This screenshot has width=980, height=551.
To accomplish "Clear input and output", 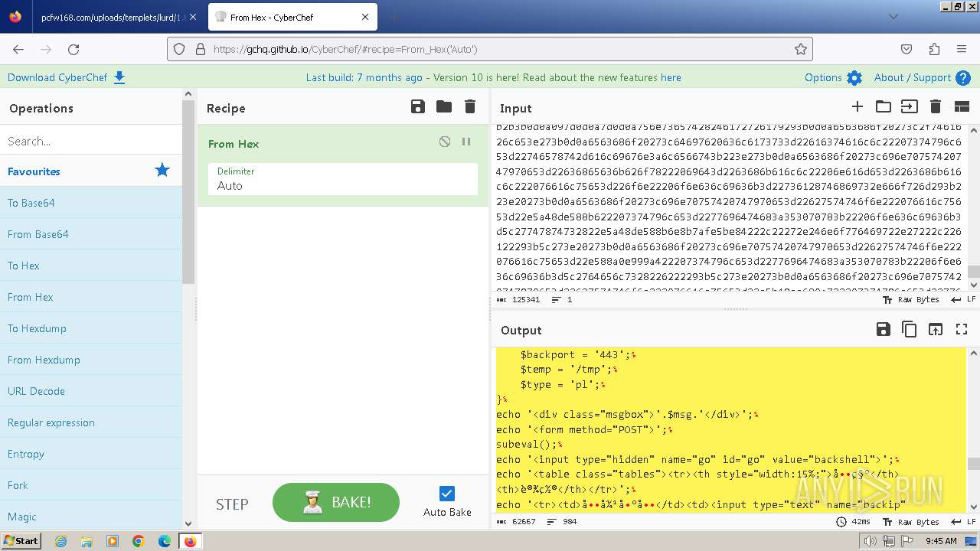I will (935, 107).
